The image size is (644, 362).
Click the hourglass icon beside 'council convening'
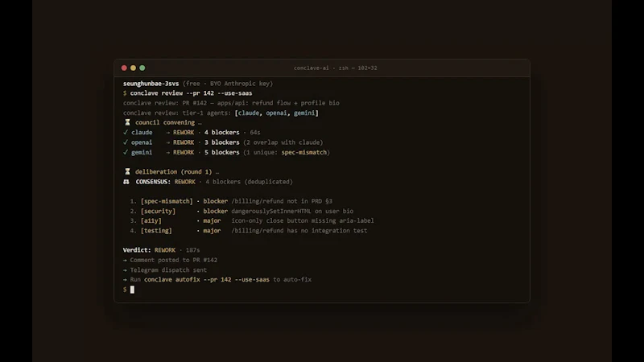point(127,122)
